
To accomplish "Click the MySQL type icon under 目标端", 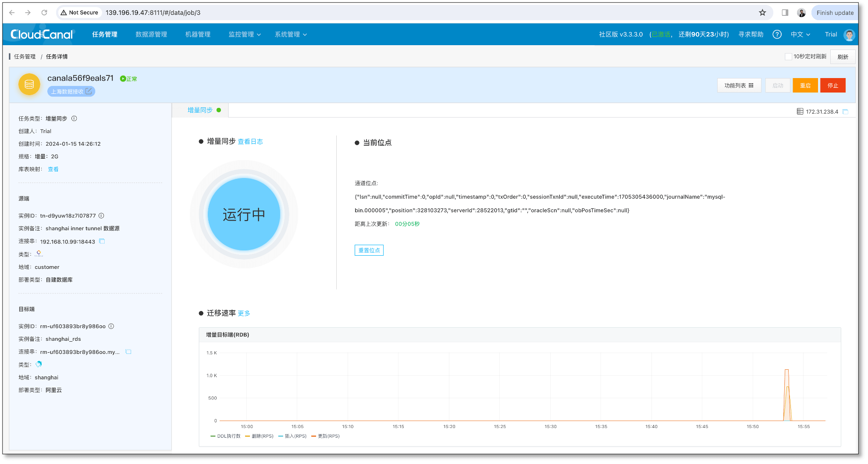I will click(x=39, y=364).
